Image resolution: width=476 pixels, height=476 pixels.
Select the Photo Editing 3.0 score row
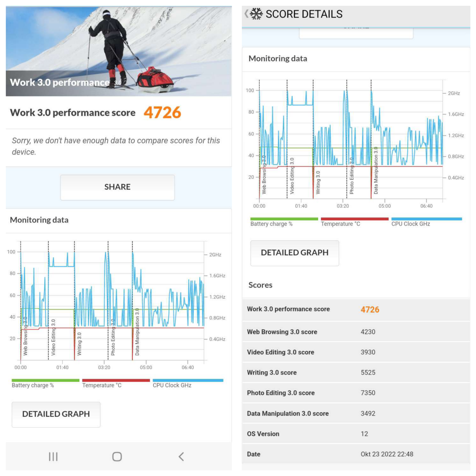(x=356, y=393)
